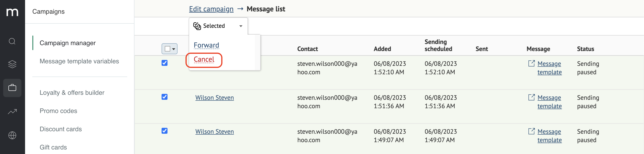This screenshot has width=644, height=154.
Task: Open Message template variables in the side menu
Action: tap(79, 61)
